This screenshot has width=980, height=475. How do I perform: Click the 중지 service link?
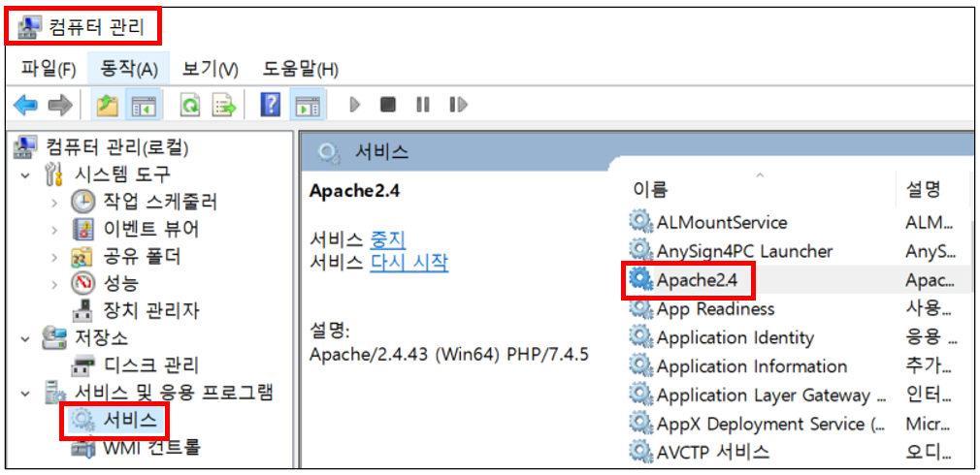coord(387,239)
